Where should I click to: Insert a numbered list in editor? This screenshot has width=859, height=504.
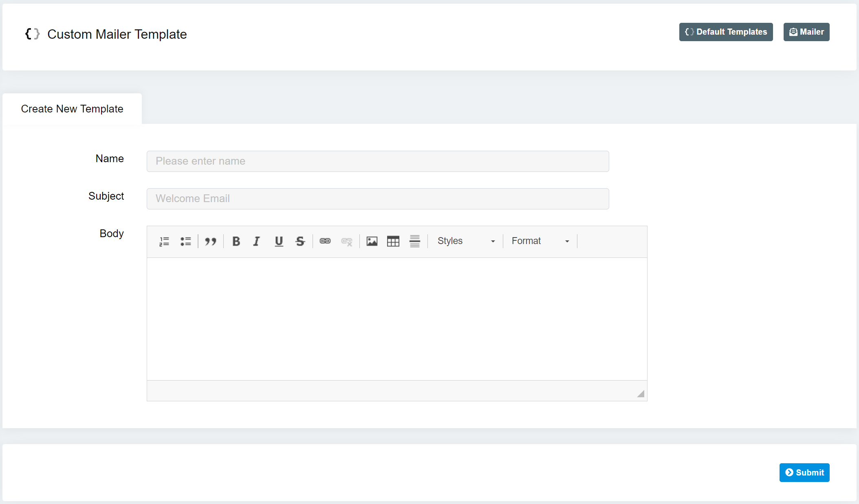[164, 241]
